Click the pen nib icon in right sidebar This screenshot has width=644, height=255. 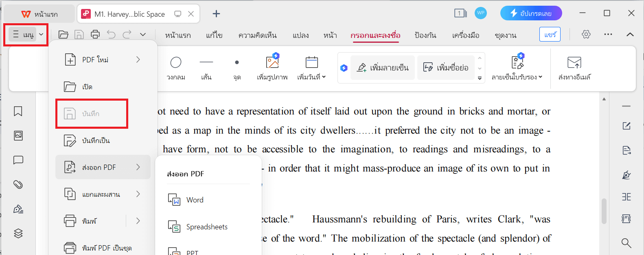click(x=626, y=175)
